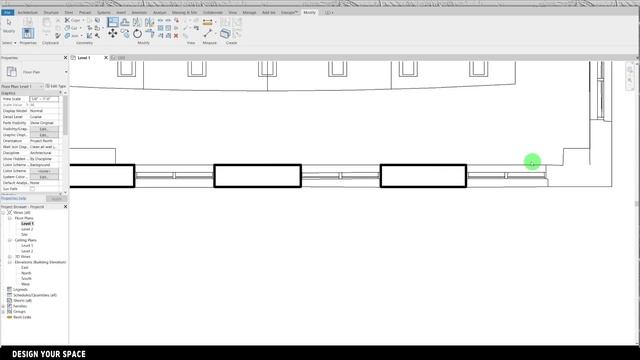
Task: Open the File menu tab
Action: [x=7, y=13]
